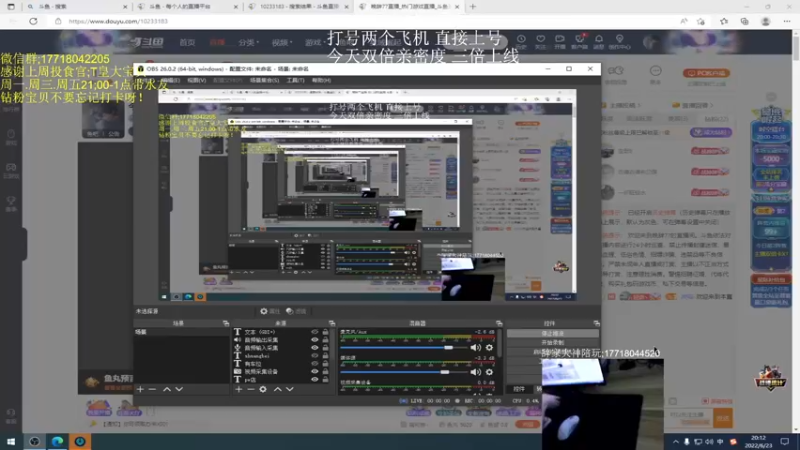
Task: Open the 控件 tab at OBS bottom right
Action: [x=519, y=389]
